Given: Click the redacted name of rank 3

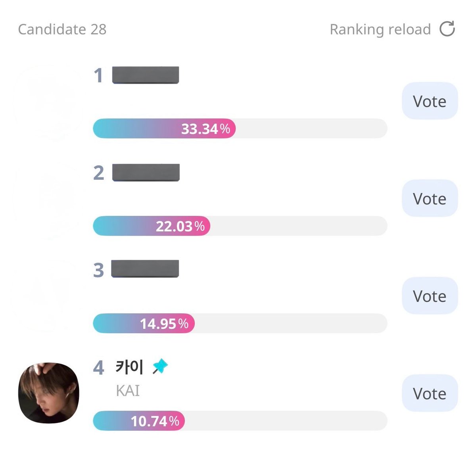Looking at the screenshot, I should click(x=145, y=269).
